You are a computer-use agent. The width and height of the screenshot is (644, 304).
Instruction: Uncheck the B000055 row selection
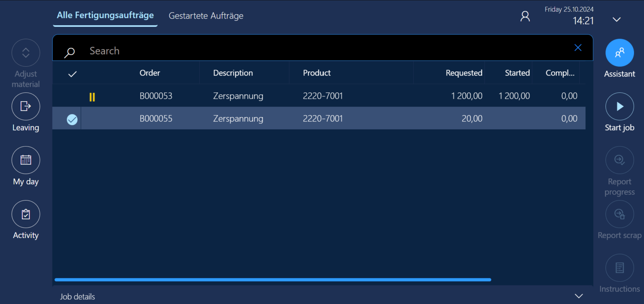(x=72, y=119)
